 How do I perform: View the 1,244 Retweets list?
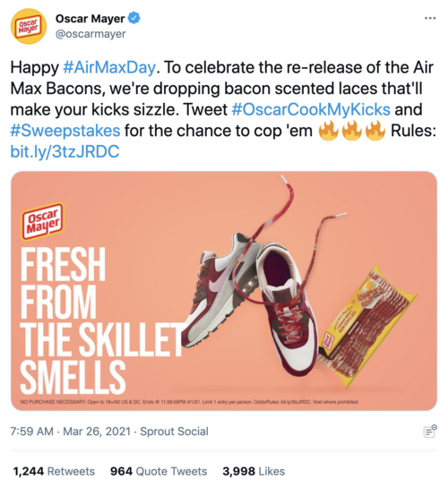click(x=54, y=471)
